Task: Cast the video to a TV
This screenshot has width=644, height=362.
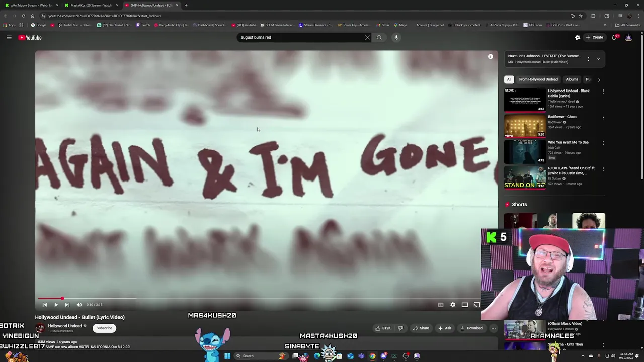Action: (476, 305)
